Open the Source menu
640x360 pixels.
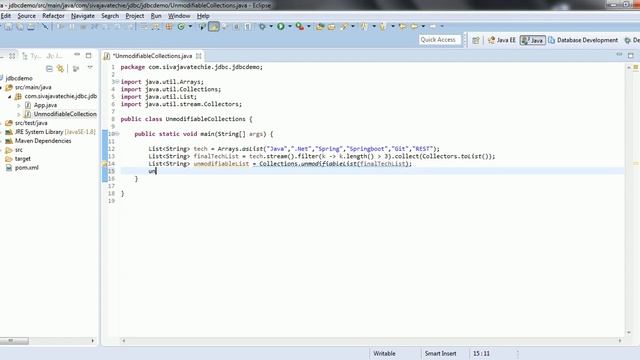(x=27, y=16)
